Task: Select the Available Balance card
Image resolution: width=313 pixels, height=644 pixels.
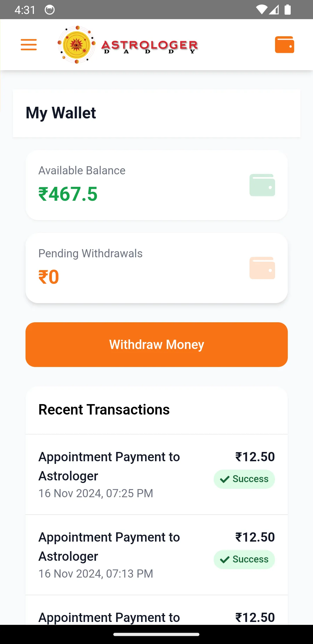Action: point(156,185)
